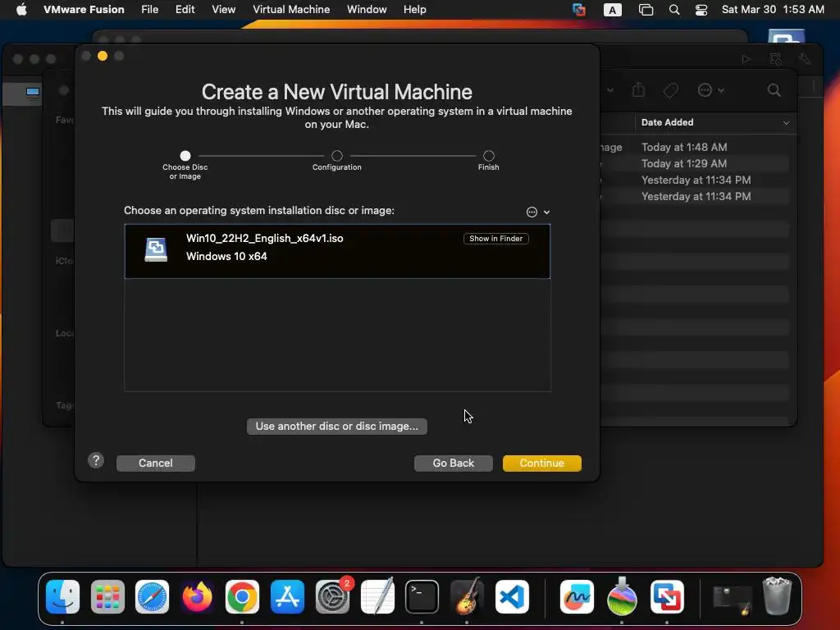Open the help question mark button
This screenshot has width=840, height=630.
[x=96, y=460]
